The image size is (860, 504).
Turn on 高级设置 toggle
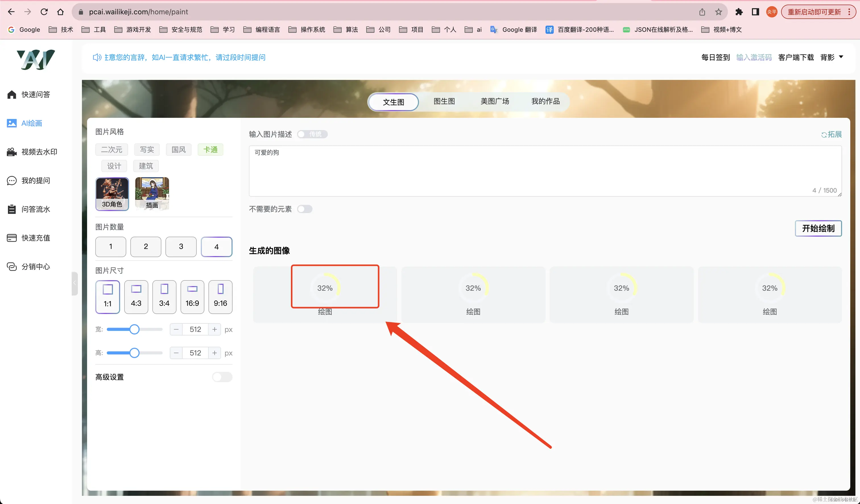coord(222,377)
